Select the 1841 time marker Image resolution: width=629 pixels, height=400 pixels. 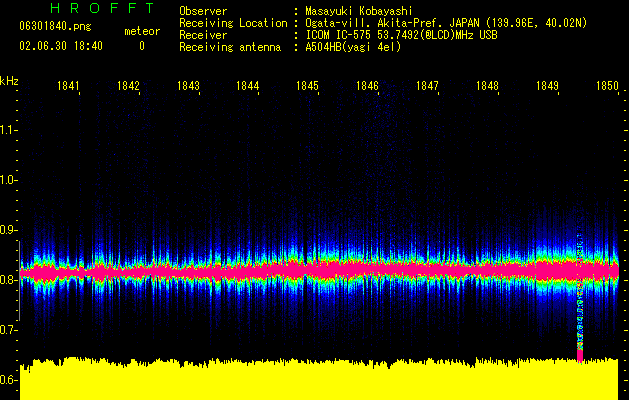pyautogui.click(x=68, y=87)
